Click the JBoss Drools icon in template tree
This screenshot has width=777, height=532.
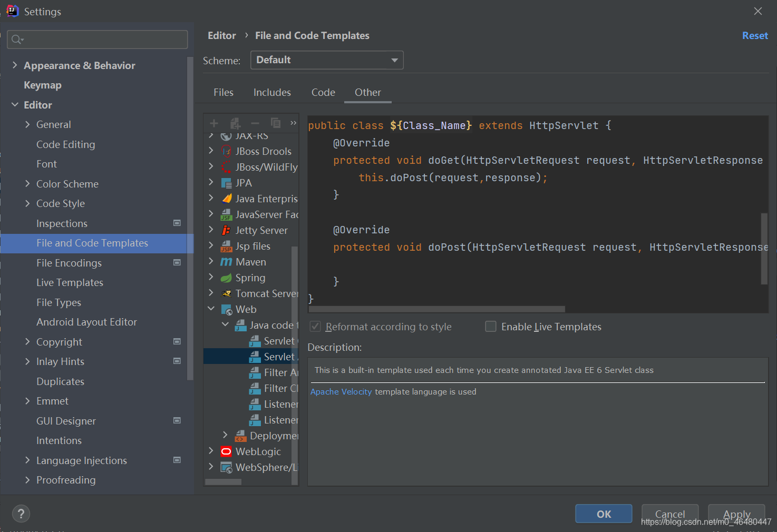pos(226,151)
